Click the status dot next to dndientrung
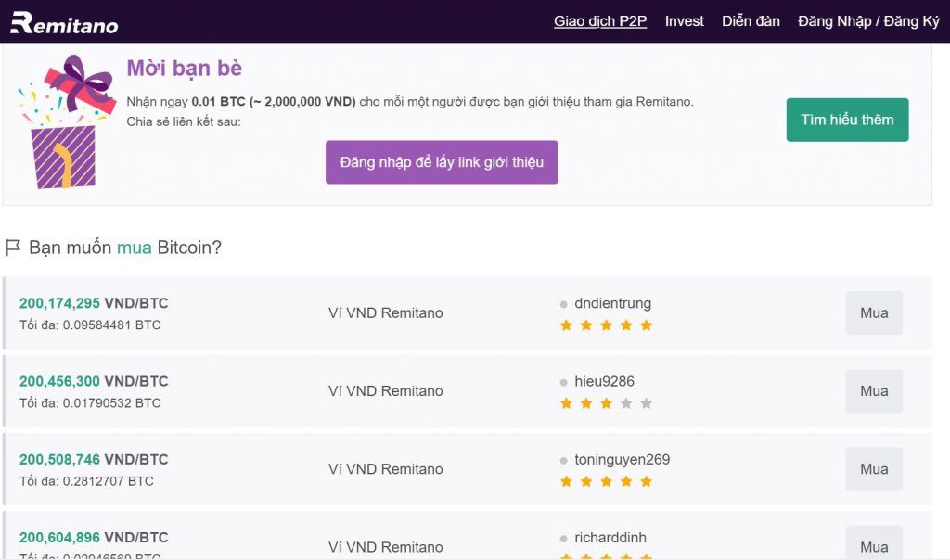 [563, 304]
